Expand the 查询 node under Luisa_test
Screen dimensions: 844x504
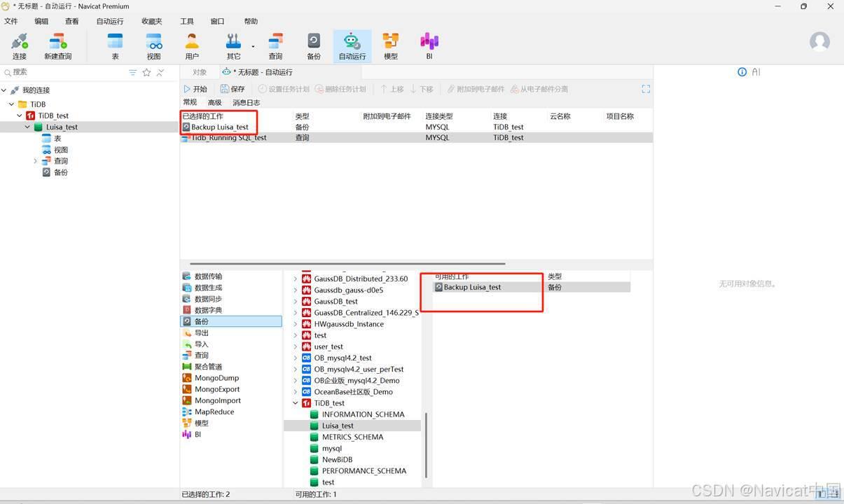click(x=35, y=161)
